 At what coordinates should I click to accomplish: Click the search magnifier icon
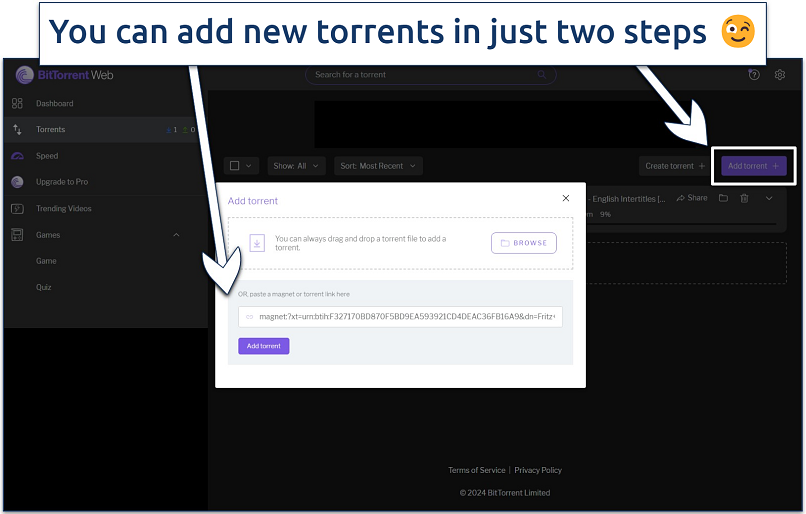[542, 75]
